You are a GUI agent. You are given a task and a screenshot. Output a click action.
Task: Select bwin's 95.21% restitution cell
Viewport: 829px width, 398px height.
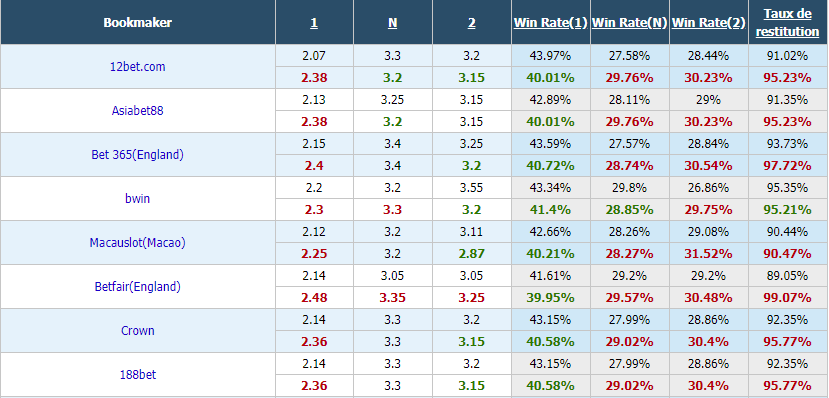pos(787,210)
